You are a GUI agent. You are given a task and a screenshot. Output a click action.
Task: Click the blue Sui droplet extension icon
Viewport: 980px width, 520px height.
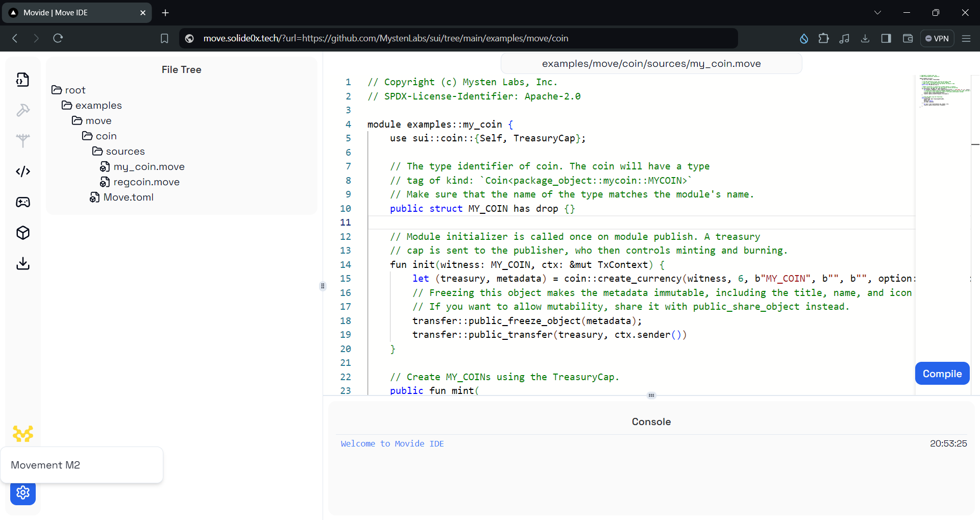click(x=803, y=38)
